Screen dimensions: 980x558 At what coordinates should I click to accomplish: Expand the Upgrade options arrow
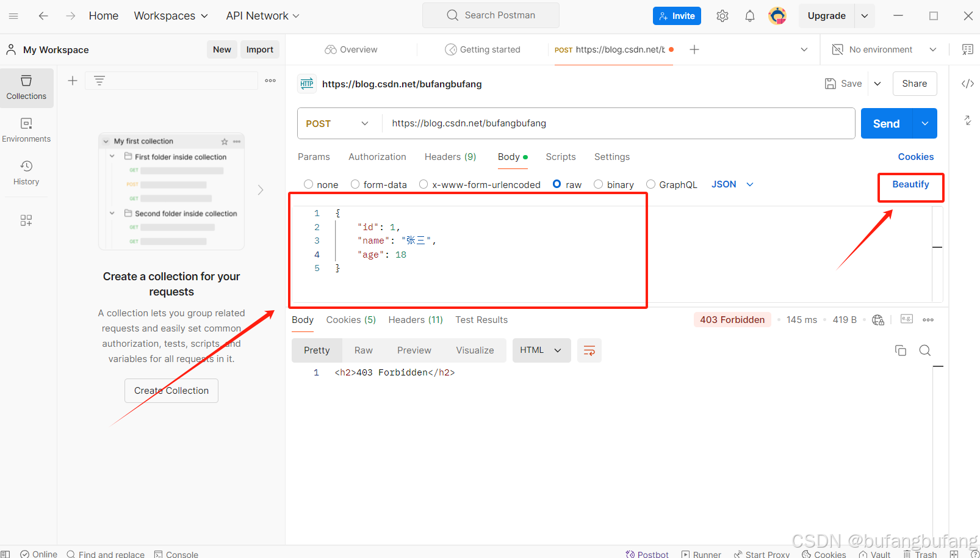pyautogui.click(x=865, y=16)
